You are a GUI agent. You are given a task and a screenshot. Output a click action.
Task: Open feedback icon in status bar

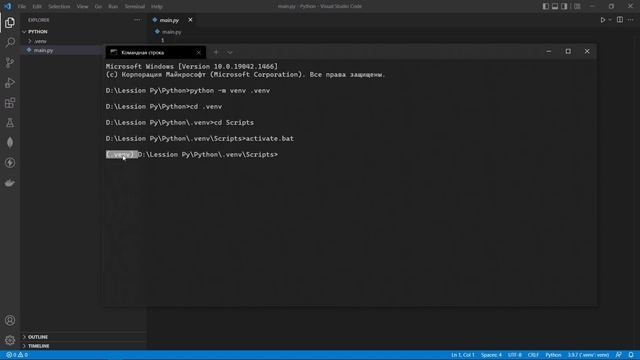(x=619, y=355)
